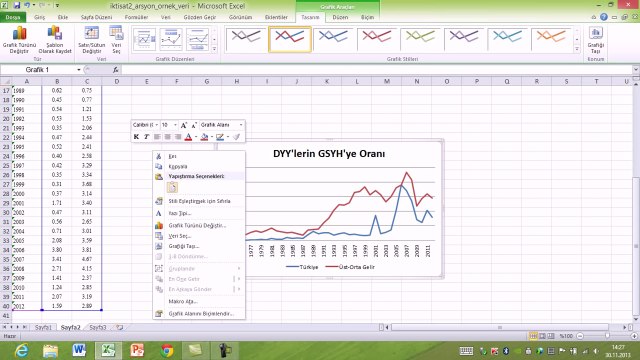This screenshot has height=360, width=640.
Task: Decrease font size in the mini toolbar
Action: (x=194, y=125)
